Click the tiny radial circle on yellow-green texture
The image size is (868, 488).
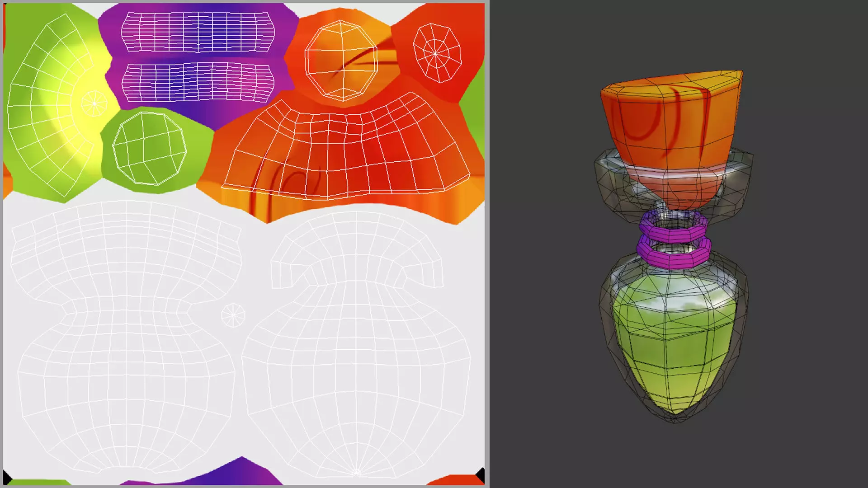(x=94, y=103)
